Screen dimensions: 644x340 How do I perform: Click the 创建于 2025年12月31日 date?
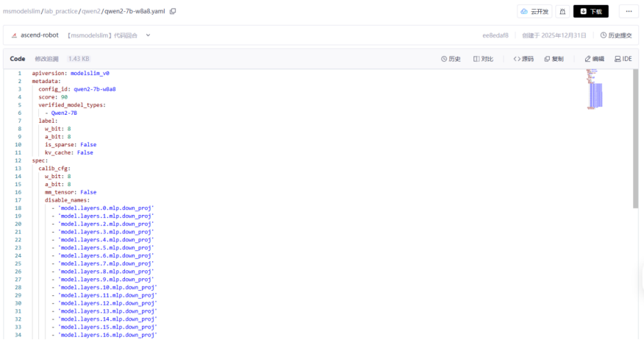[x=554, y=35]
